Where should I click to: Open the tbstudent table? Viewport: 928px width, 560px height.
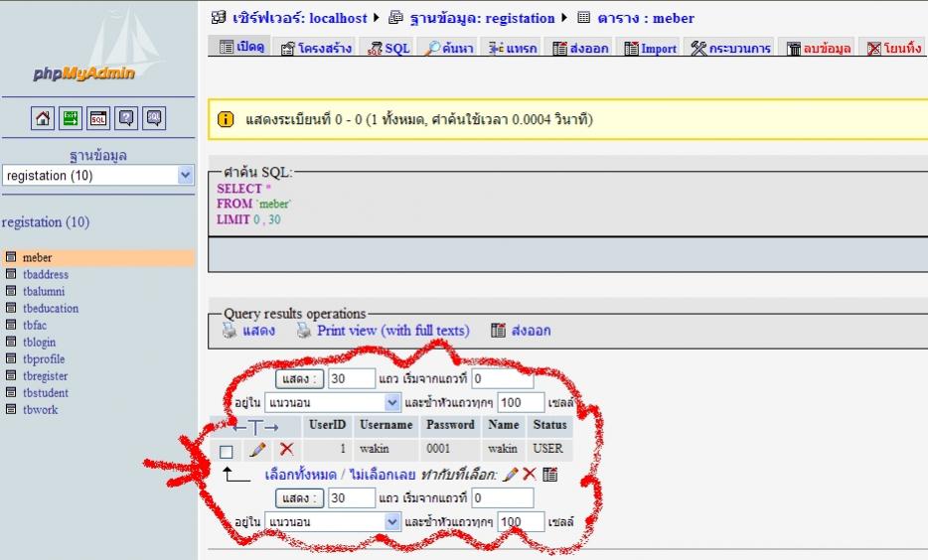pos(46,392)
